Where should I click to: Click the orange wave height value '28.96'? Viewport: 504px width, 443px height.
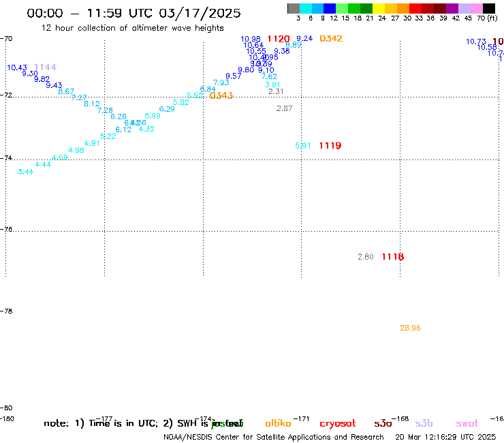[411, 328]
